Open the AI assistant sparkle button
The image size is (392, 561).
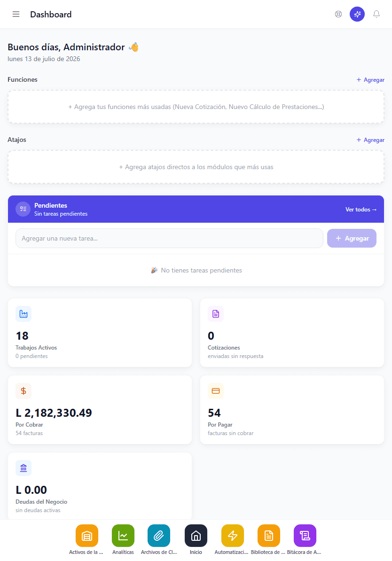(357, 14)
